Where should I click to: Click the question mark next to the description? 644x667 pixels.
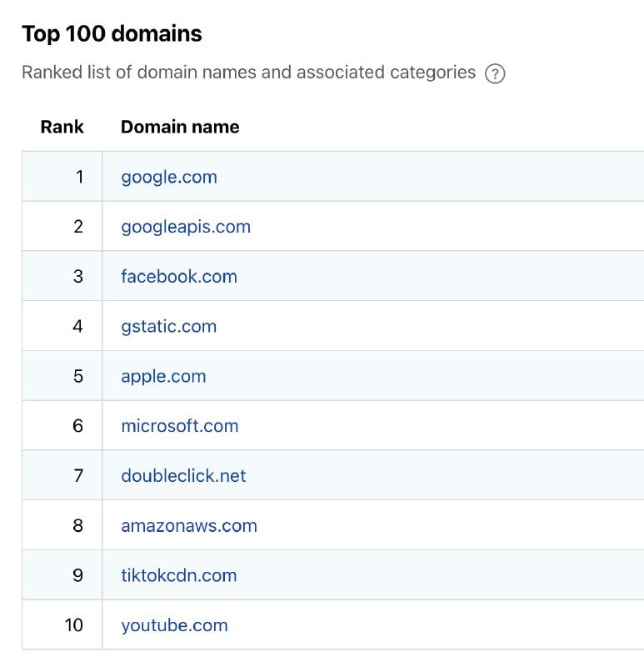point(495,73)
